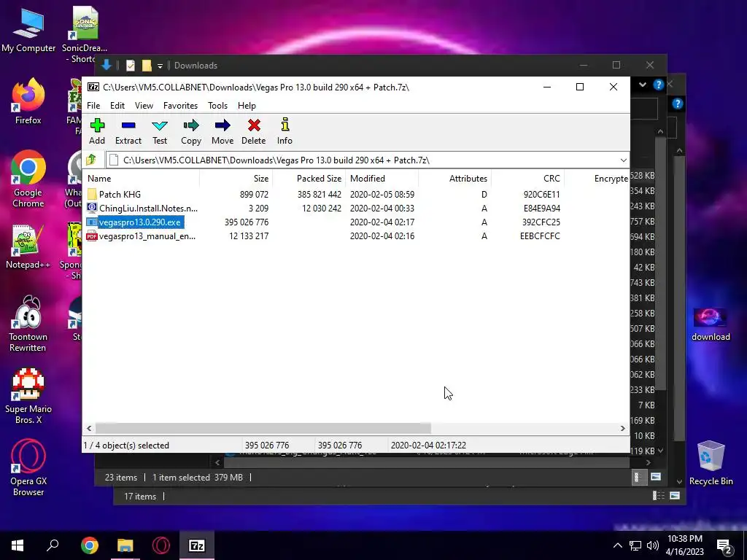
Task: Open the Edit menu
Action: pyautogui.click(x=117, y=105)
